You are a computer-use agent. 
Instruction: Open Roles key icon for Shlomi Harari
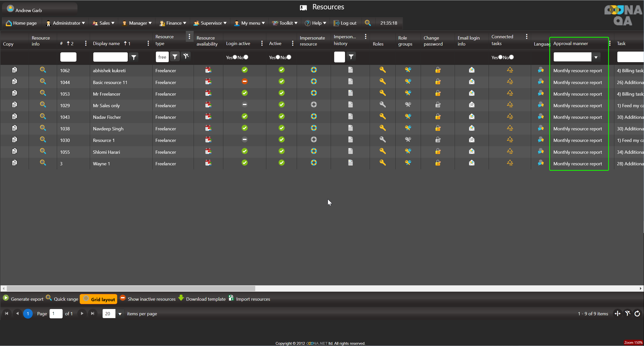pyautogui.click(x=382, y=151)
